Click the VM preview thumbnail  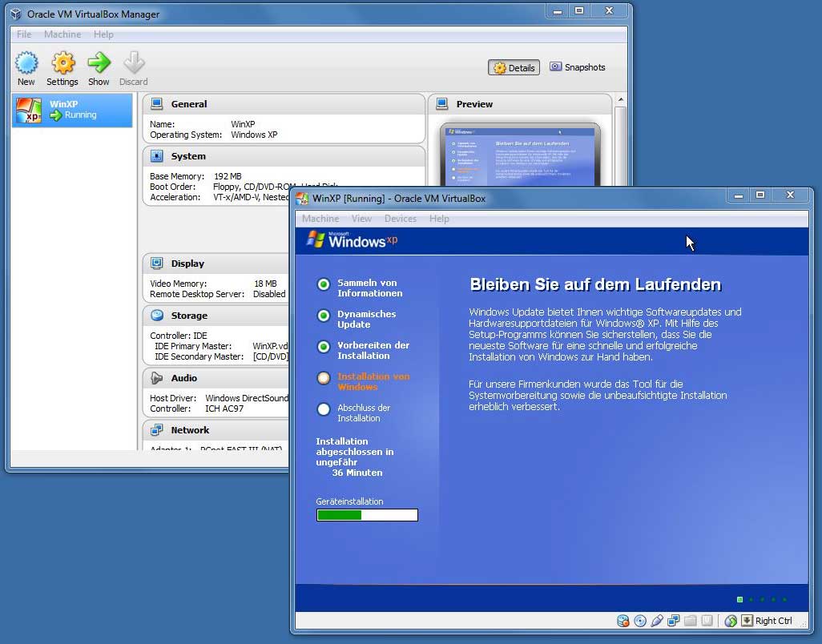point(520,155)
